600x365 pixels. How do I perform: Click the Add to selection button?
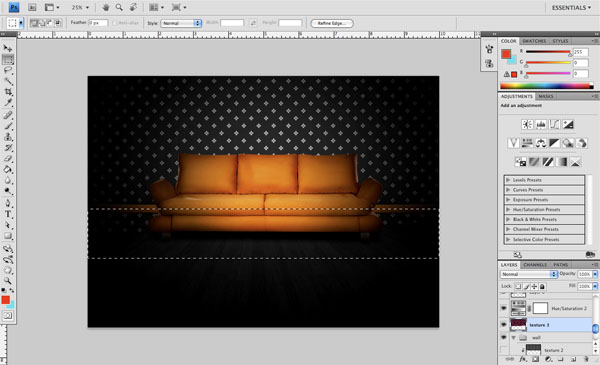[42, 23]
